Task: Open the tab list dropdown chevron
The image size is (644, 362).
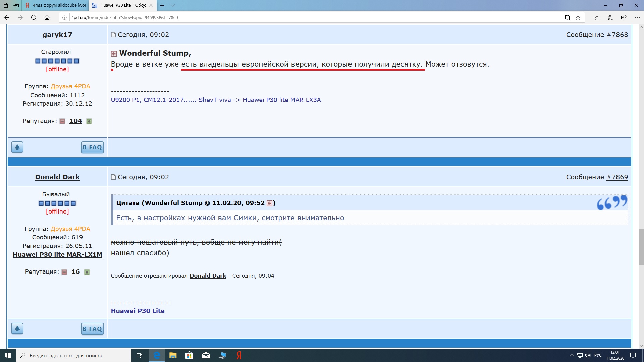Action: tap(173, 5)
